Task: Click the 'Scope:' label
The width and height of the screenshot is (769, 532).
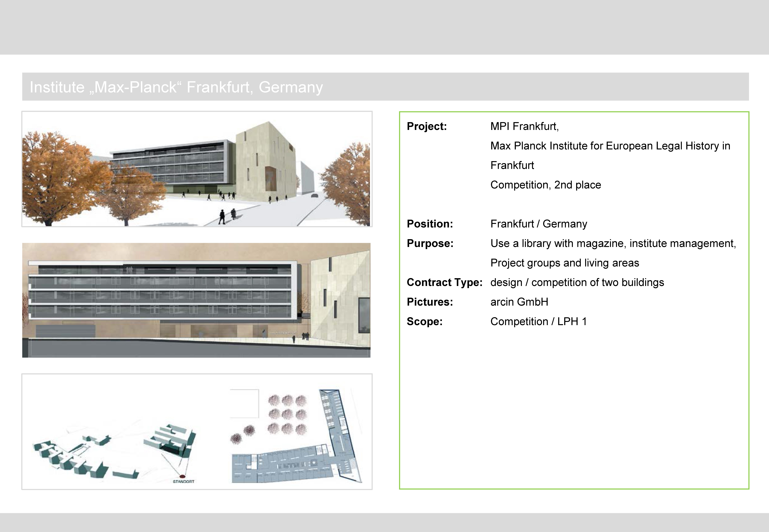Action: [424, 322]
